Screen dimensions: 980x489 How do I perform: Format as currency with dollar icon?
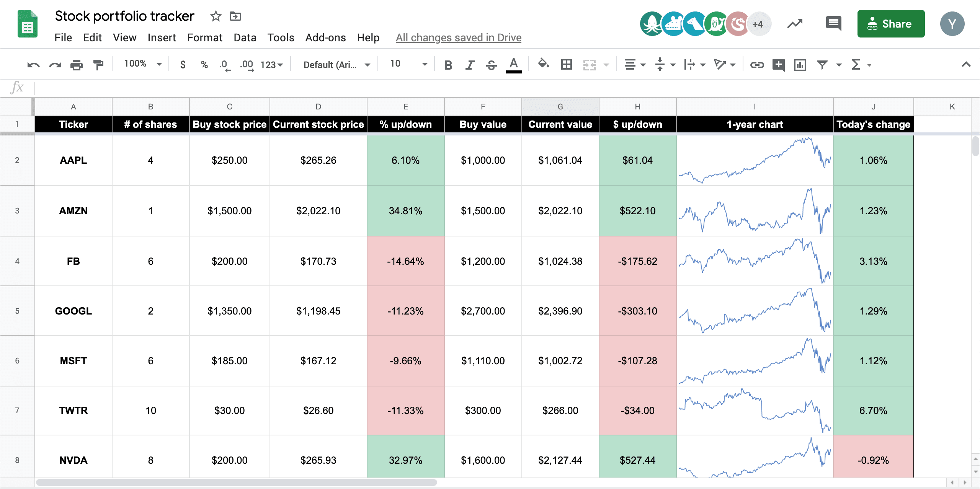(x=183, y=65)
